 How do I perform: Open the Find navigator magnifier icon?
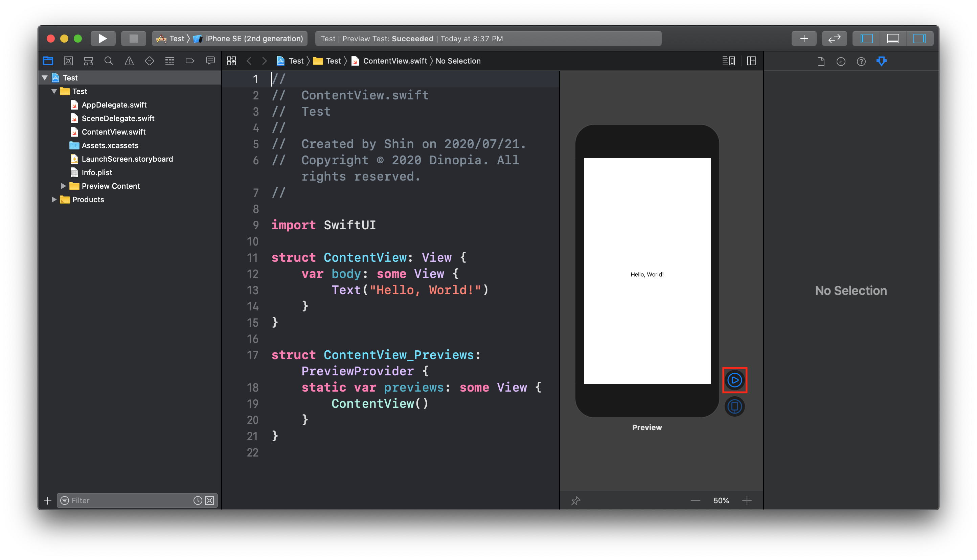[109, 61]
